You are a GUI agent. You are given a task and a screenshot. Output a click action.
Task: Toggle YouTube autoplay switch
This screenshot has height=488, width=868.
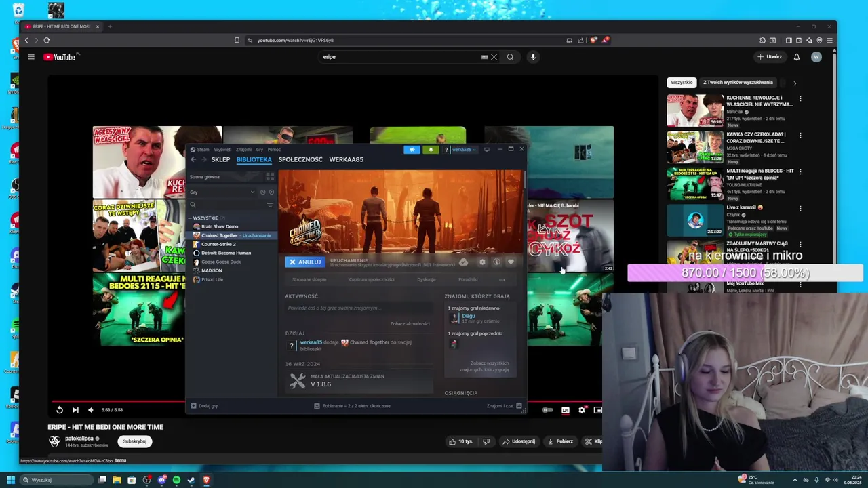coord(548,410)
